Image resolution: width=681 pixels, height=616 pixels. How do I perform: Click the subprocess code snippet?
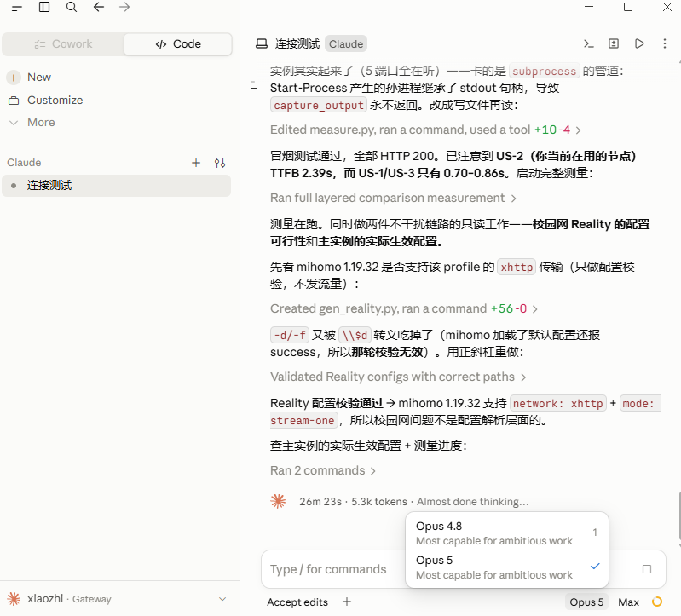(544, 71)
